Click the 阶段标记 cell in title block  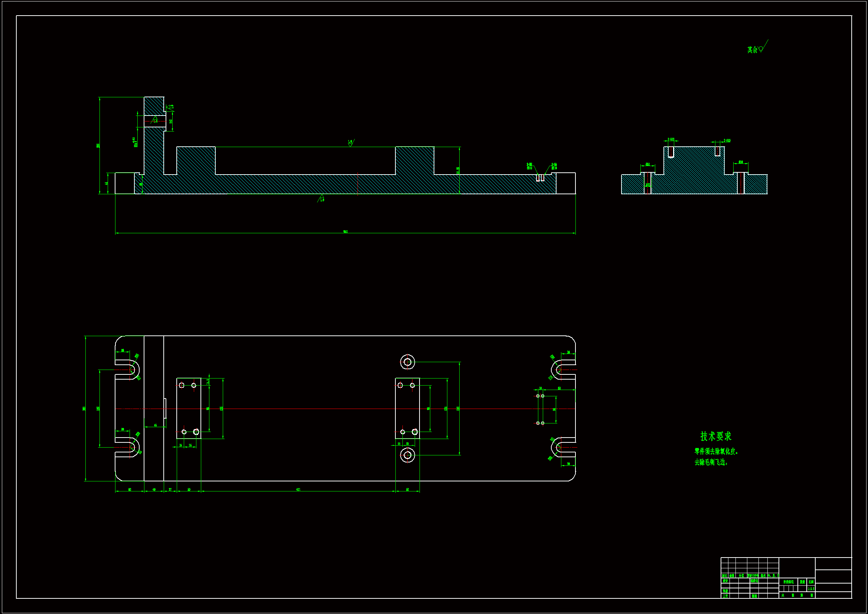789,582
